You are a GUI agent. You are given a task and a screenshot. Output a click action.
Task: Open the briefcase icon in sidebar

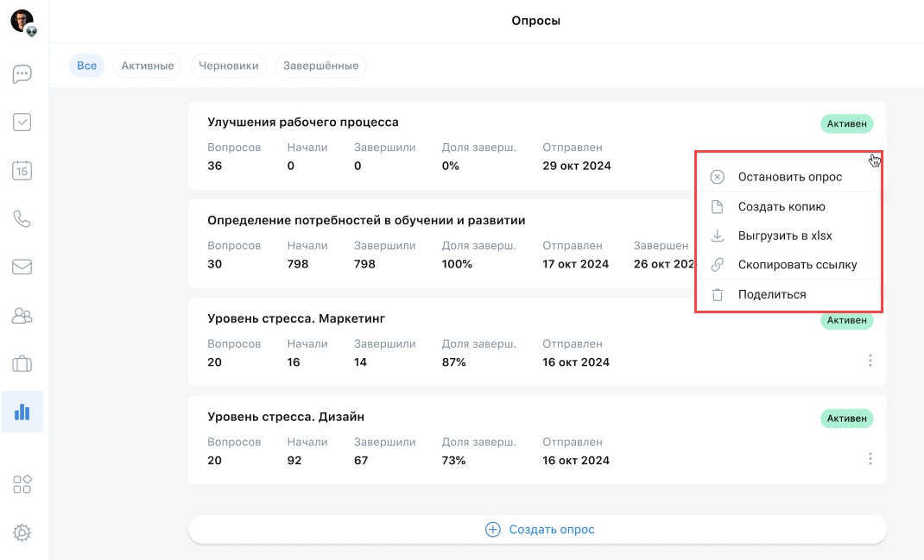[22, 364]
